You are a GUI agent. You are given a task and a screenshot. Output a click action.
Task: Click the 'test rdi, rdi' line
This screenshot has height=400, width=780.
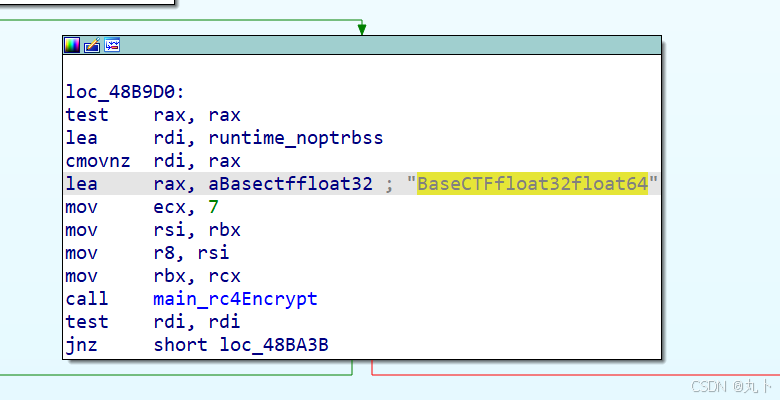pyautogui.click(x=153, y=322)
